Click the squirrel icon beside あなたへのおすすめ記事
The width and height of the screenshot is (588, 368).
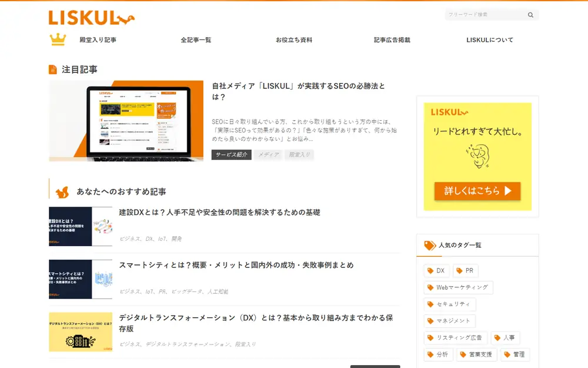[x=62, y=193]
